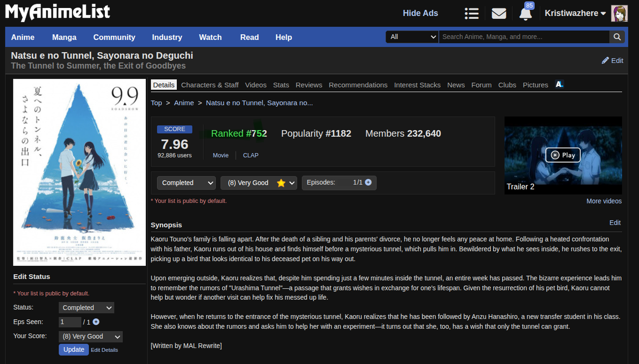Viewport: 639px width, 364px height.
Task: Click the 7.96 score value
Action: click(x=175, y=144)
